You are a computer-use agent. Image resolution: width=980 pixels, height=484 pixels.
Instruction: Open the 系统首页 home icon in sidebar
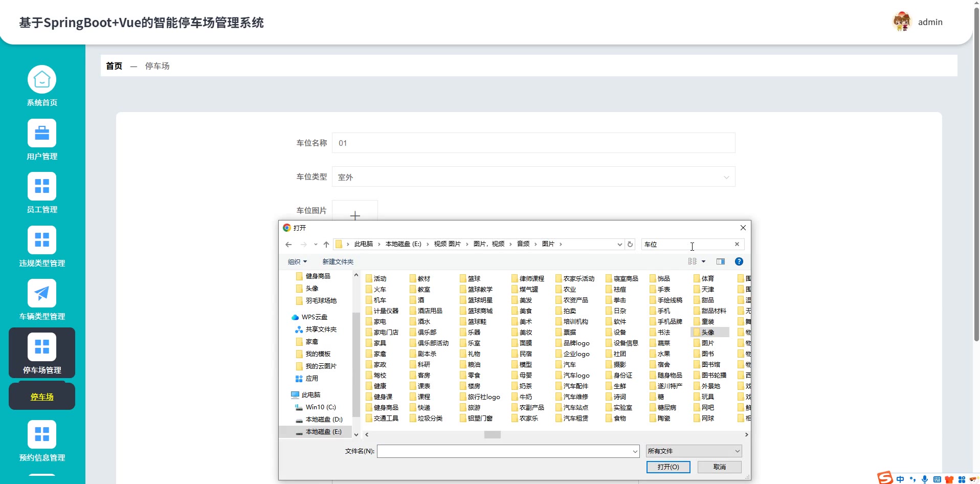(42, 80)
